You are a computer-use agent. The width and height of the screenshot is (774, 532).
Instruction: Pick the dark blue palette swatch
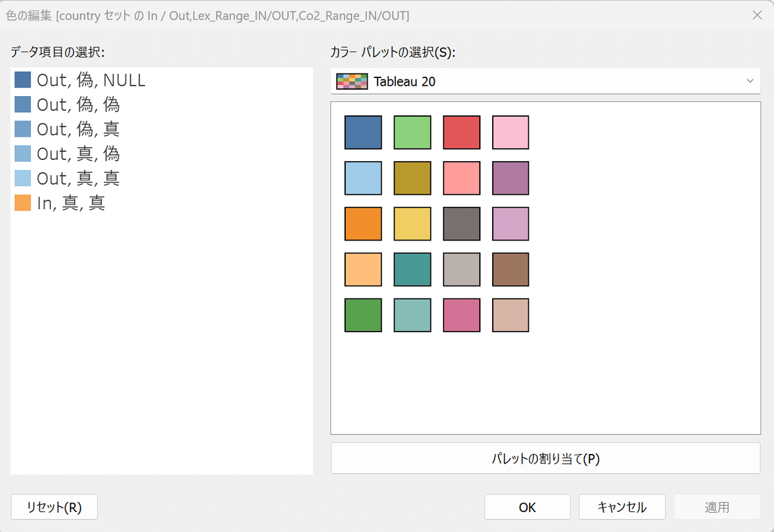[363, 132]
